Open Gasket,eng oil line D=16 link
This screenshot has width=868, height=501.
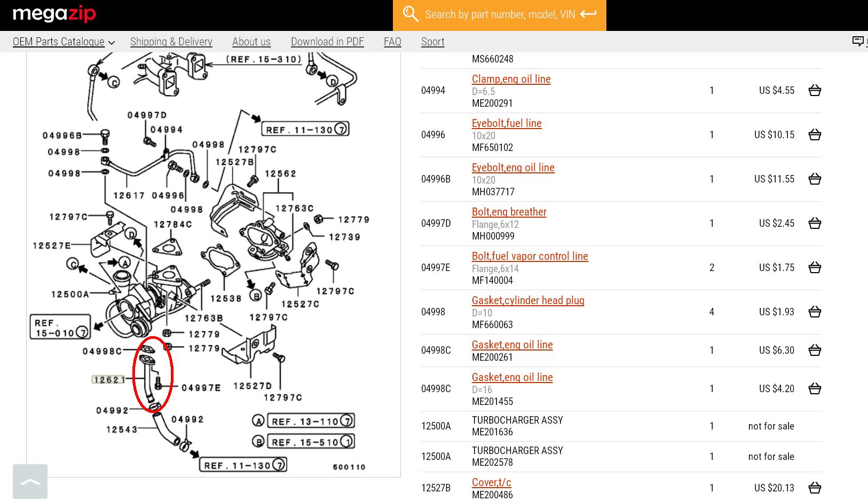512,377
